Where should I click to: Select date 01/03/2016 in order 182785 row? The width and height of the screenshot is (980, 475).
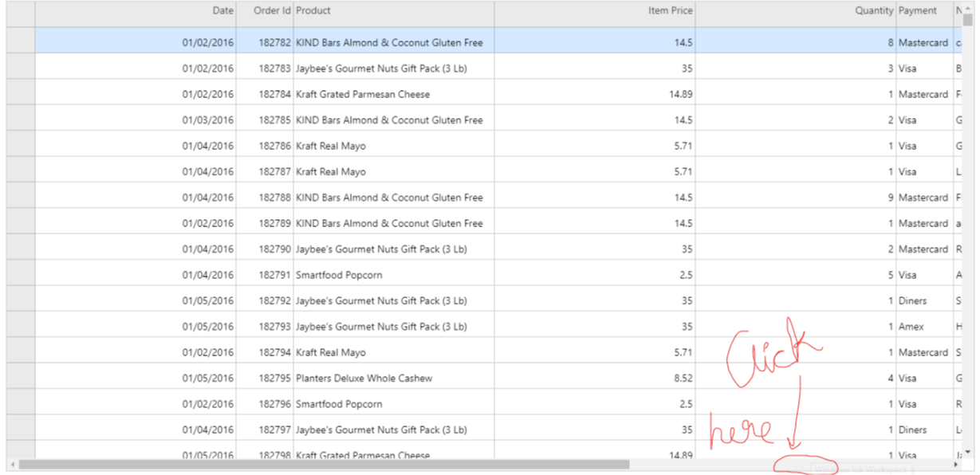pyautogui.click(x=136, y=120)
